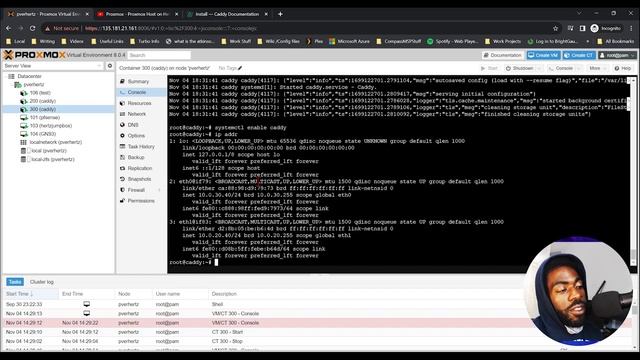Open the Turbo Info bookmark folder
This screenshot has width=640, height=360.
coord(144,41)
